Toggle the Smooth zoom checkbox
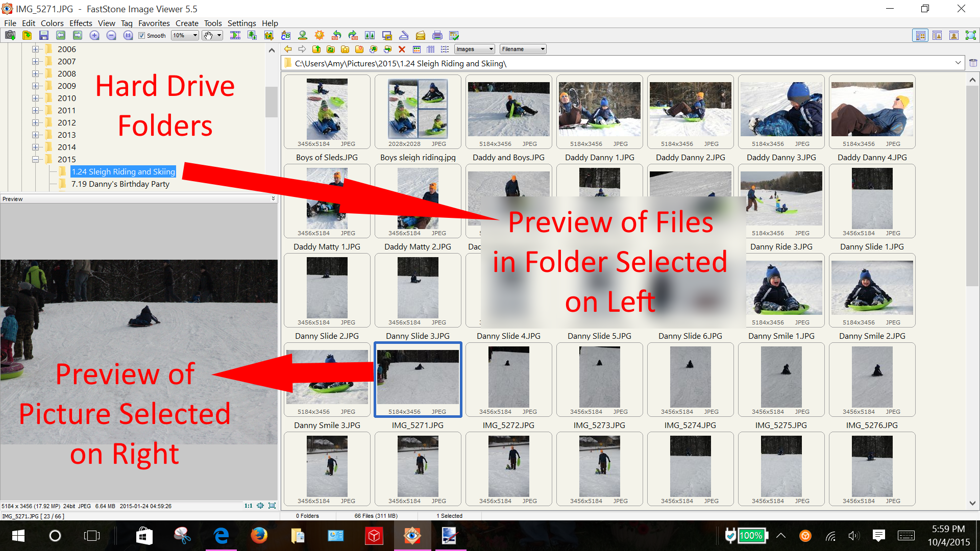 coord(142,35)
